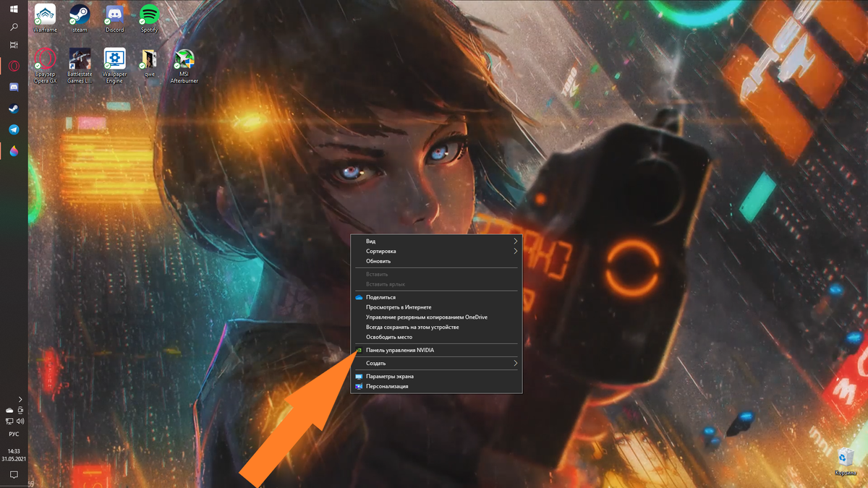Open the Windows Start menu
Image resolution: width=868 pixels, height=488 pixels.
(14, 9)
